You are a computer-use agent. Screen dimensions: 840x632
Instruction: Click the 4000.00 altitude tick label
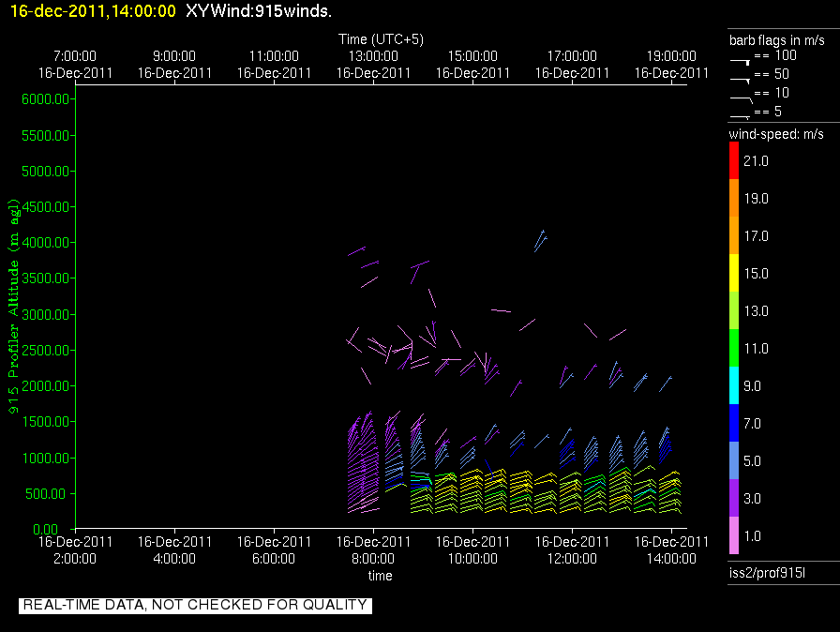(46, 243)
